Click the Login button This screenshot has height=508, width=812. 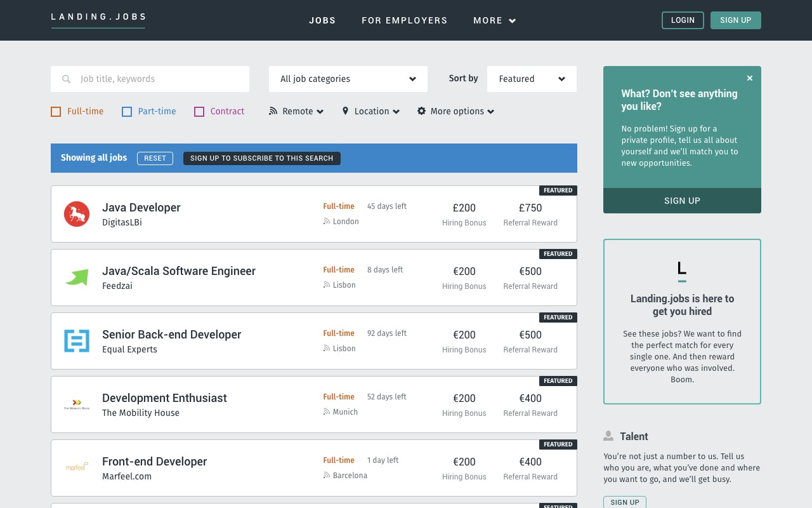(683, 20)
